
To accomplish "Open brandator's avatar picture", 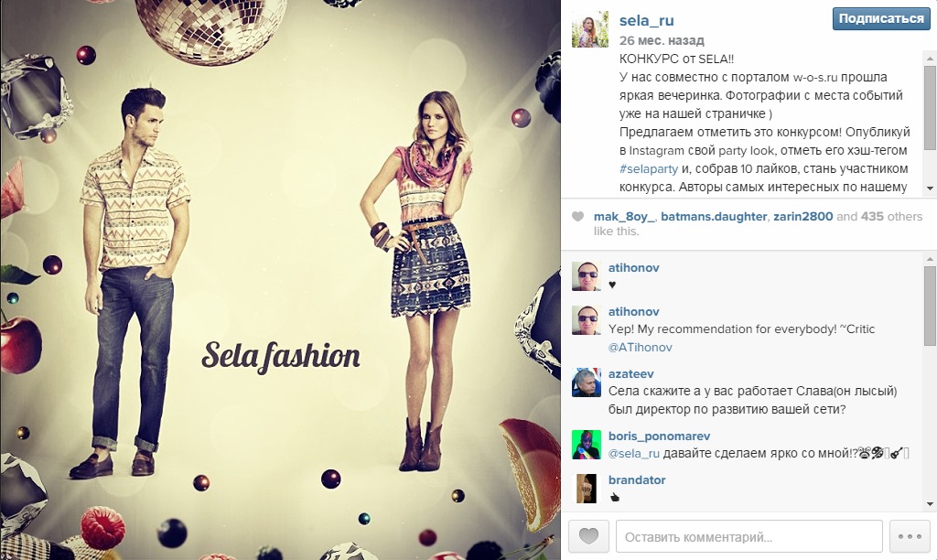I will (587, 489).
